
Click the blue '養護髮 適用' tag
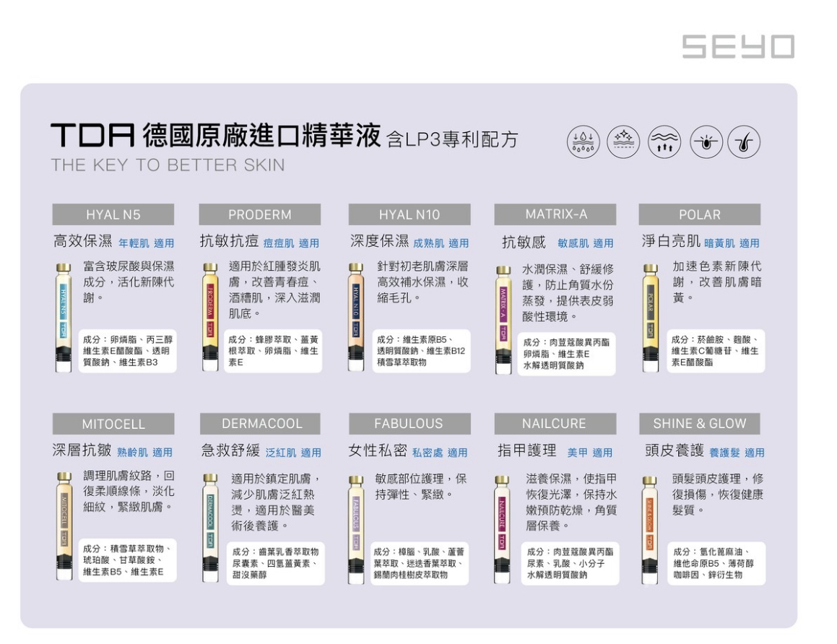737,453
